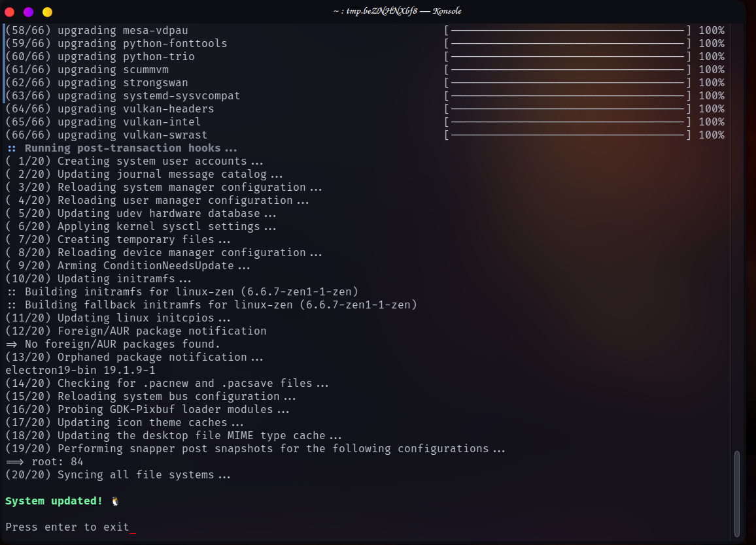Click the 'No foreign/AUR packages found.' line
The image size is (756, 545).
(x=113, y=344)
